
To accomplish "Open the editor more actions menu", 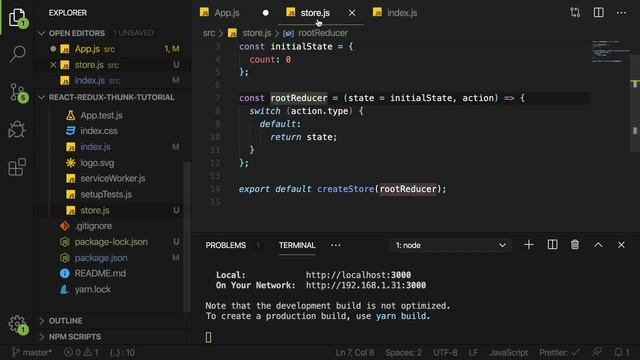I will [621, 13].
